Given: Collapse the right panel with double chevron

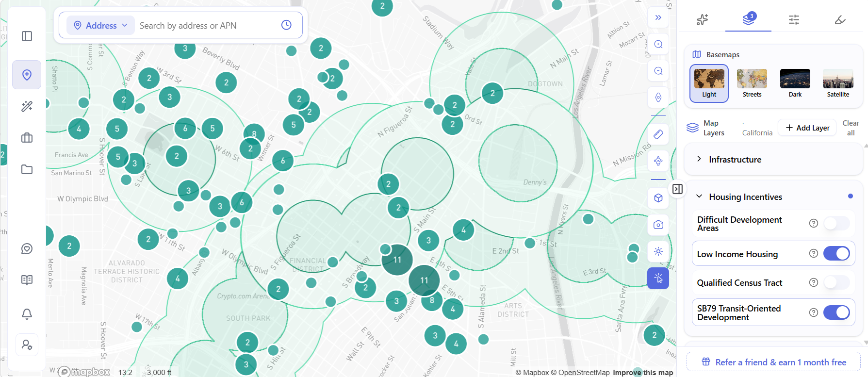Looking at the screenshot, I should click(658, 18).
